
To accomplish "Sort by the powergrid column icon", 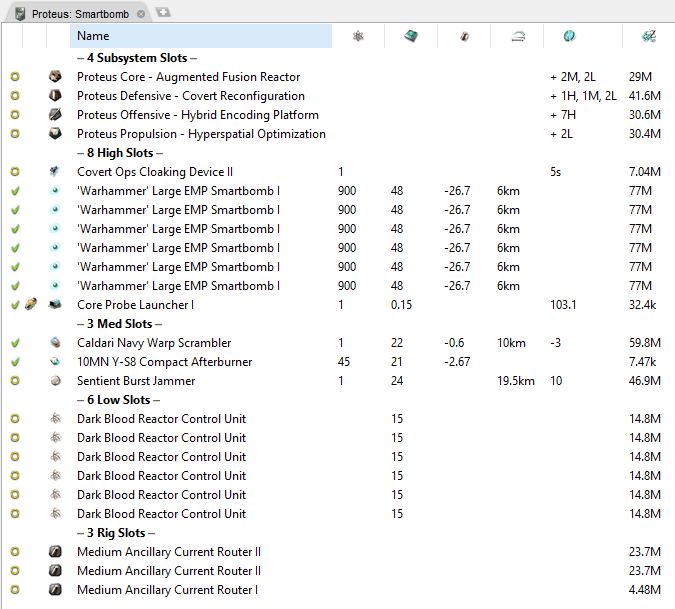I will click(358, 36).
